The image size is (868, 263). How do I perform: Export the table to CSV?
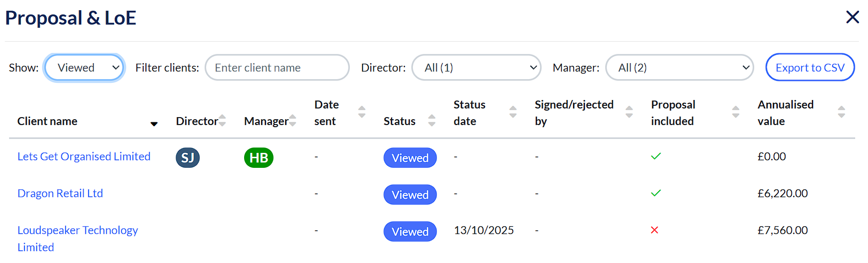click(810, 68)
